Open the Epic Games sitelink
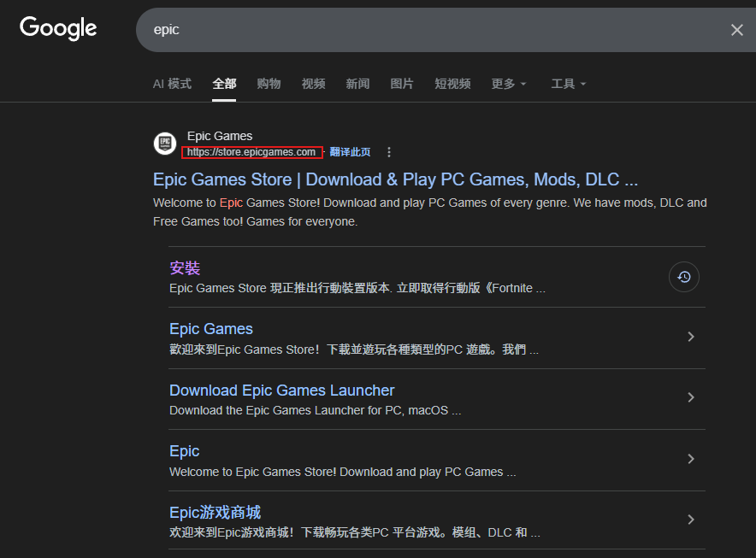 (x=211, y=329)
